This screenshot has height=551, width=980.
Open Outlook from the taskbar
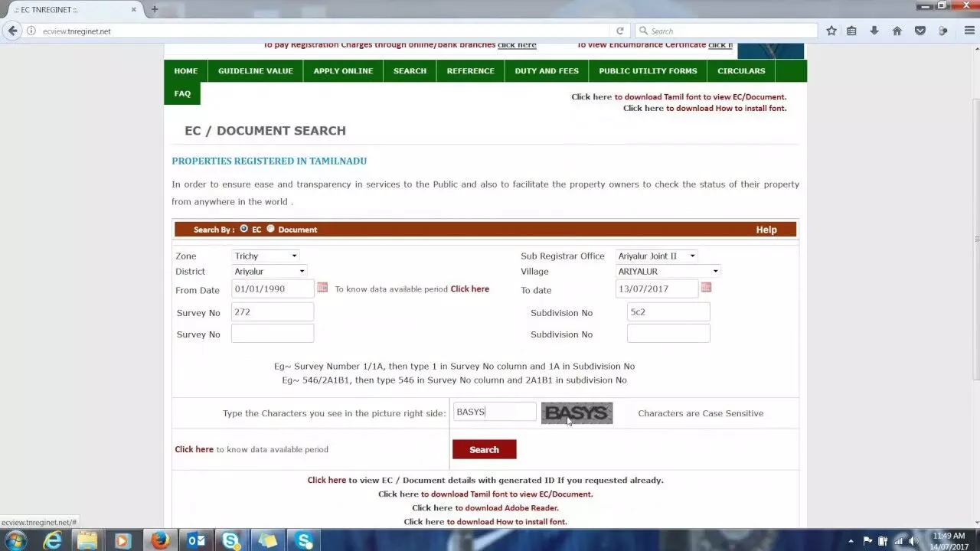[x=196, y=540]
